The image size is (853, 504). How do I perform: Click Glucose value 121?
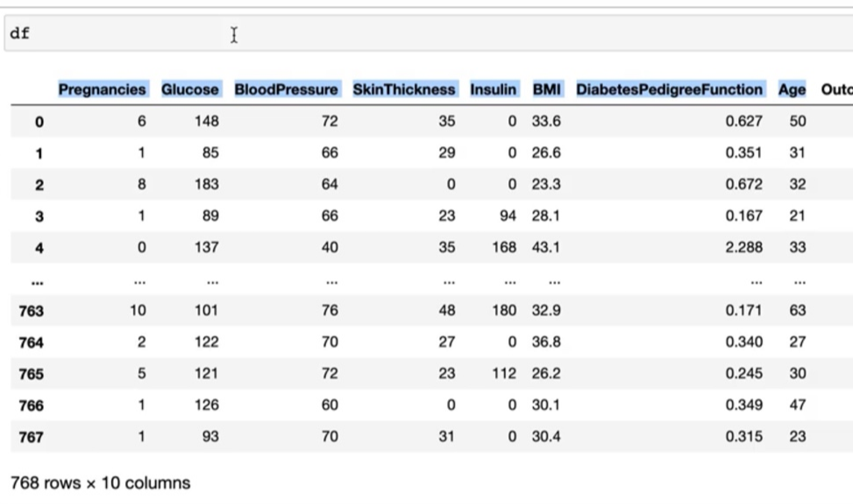pyautogui.click(x=207, y=373)
